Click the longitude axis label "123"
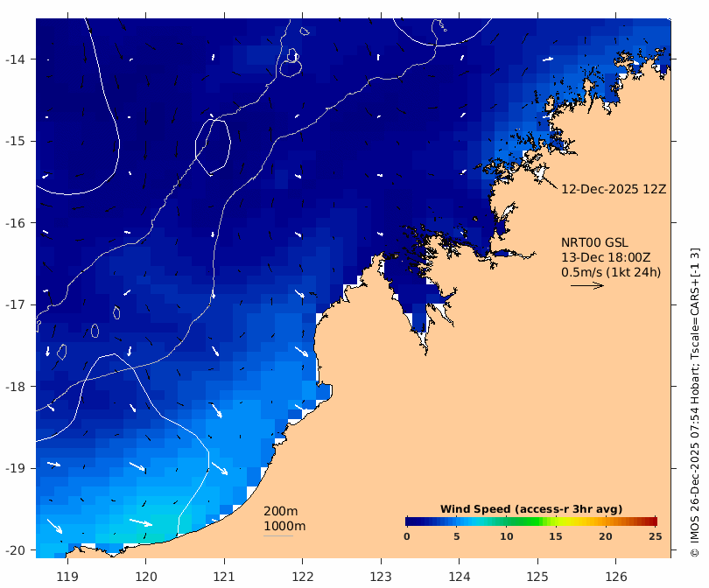 click(381, 577)
